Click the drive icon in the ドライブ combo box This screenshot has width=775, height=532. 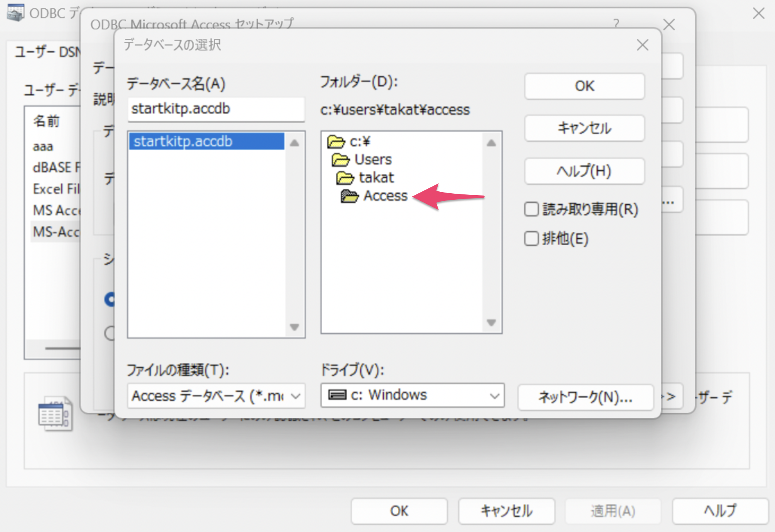pos(337,395)
